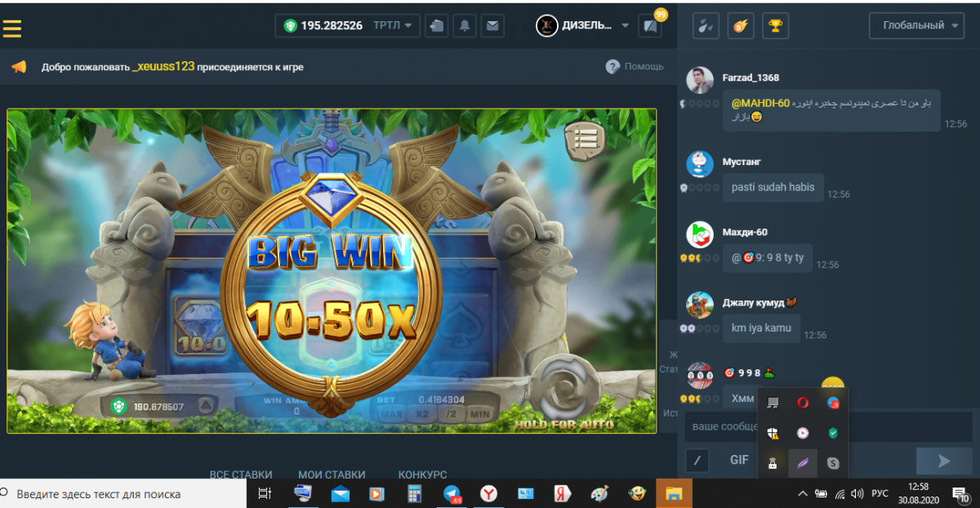Viewport: 980px width, 508px height.
Task: Click the trophy icon above chat
Action: [775, 25]
